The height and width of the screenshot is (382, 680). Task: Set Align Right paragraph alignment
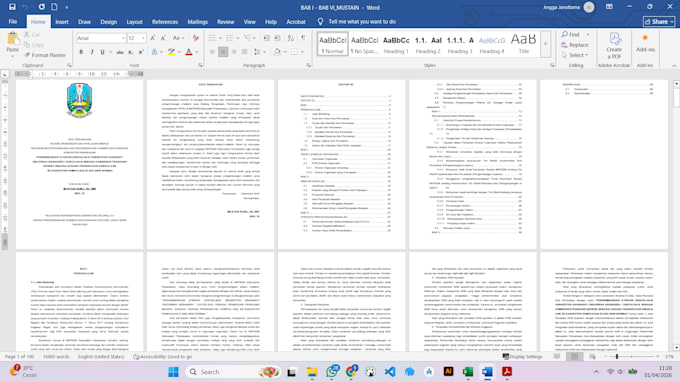pos(234,52)
